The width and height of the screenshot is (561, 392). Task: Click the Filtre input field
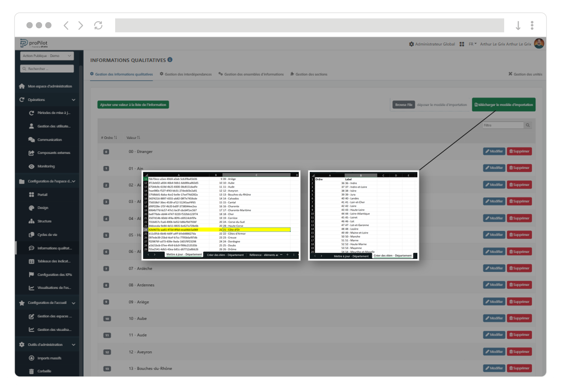pos(503,125)
